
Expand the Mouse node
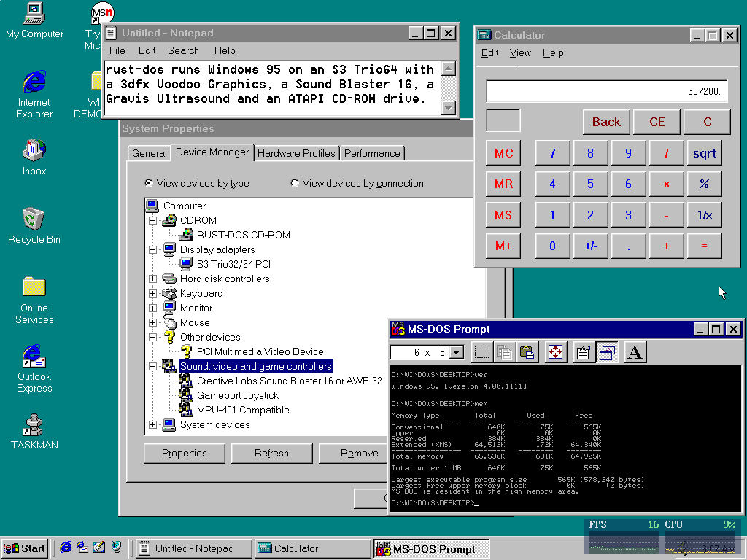[152, 322]
